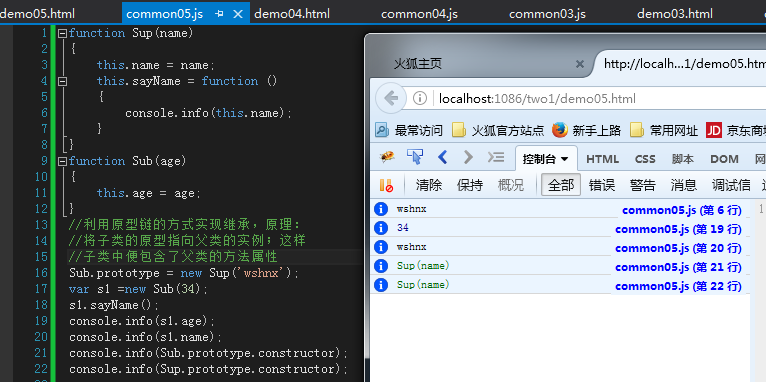
Task: Filter console by 调试信息
Action: 731,185
